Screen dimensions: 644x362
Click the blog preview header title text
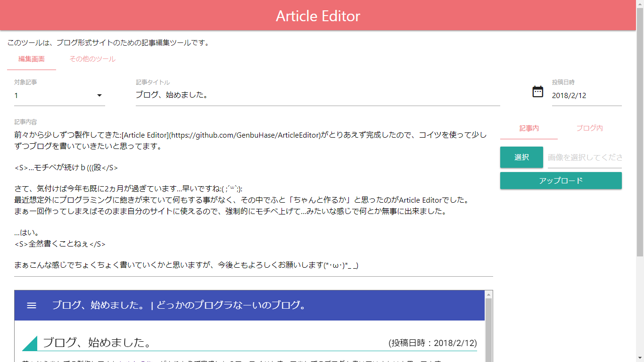[x=179, y=305]
